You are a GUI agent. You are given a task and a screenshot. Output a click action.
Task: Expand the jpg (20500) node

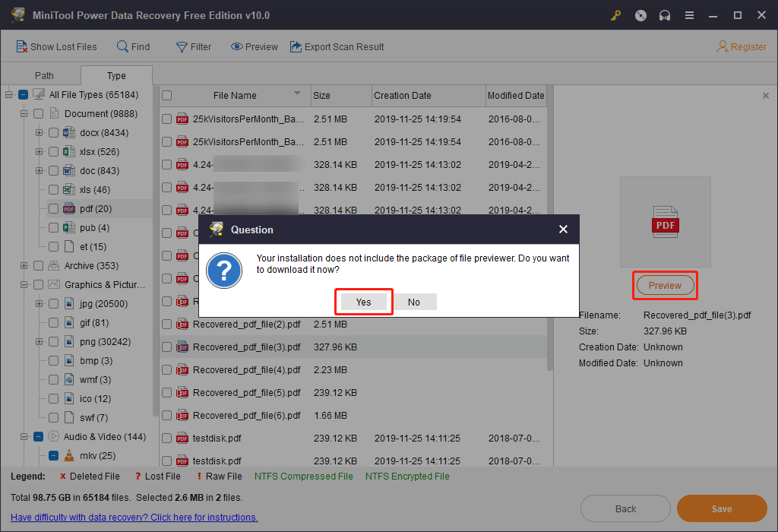[x=40, y=303]
